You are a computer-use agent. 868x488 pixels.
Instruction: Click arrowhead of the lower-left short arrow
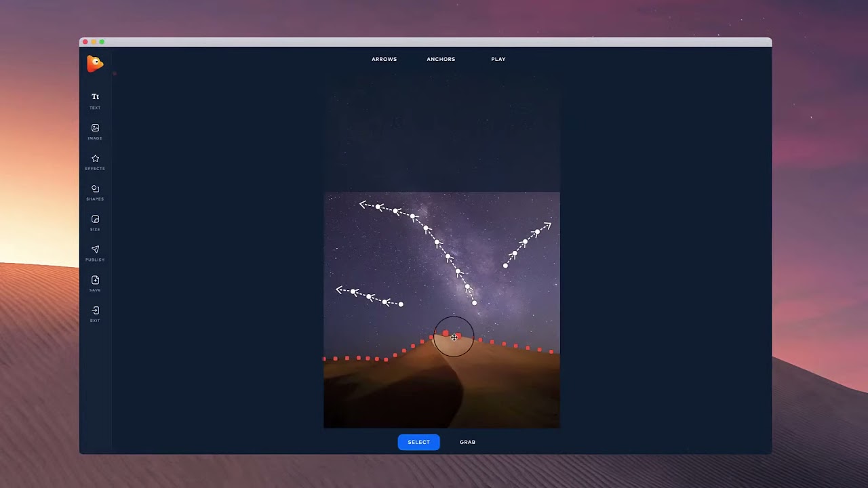pyautogui.click(x=339, y=289)
